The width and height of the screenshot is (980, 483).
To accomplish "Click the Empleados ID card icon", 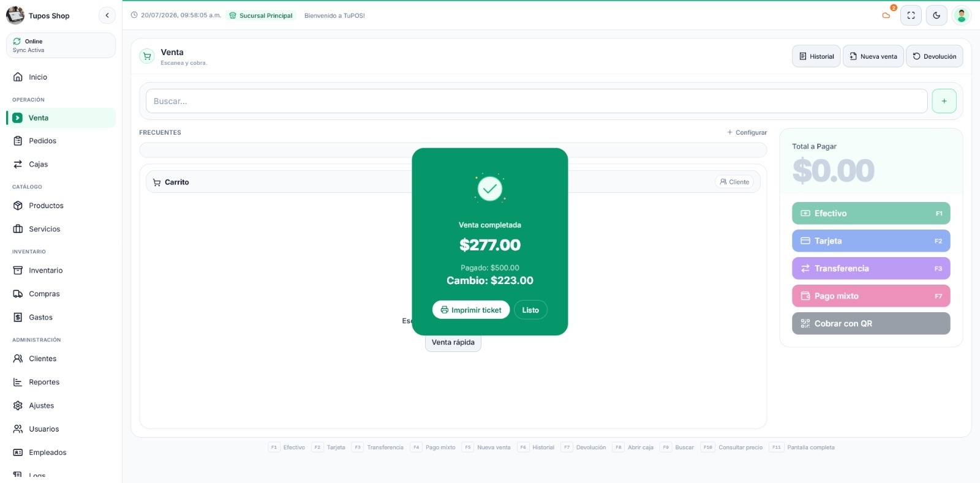I will (x=18, y=452).
